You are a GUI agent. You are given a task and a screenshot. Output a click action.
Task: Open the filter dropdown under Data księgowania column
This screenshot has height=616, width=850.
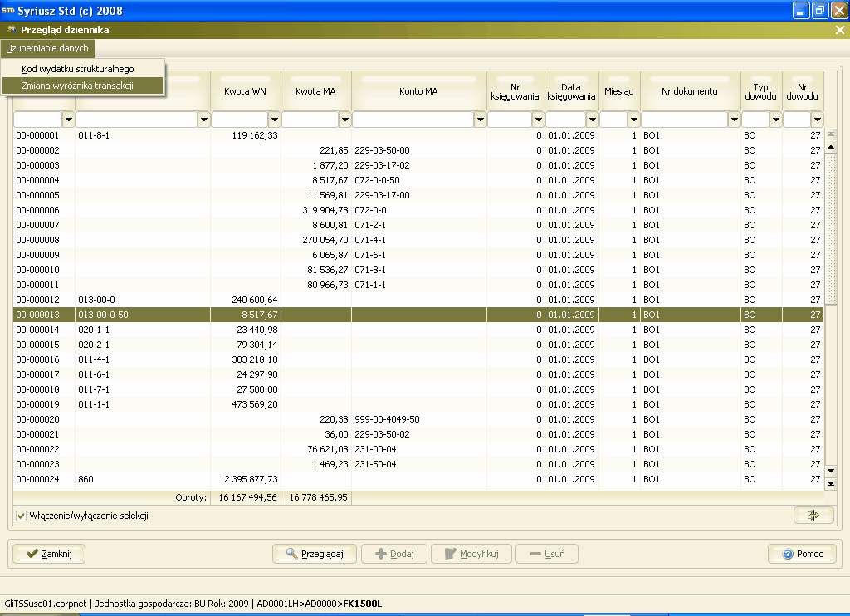pos(592,120)
